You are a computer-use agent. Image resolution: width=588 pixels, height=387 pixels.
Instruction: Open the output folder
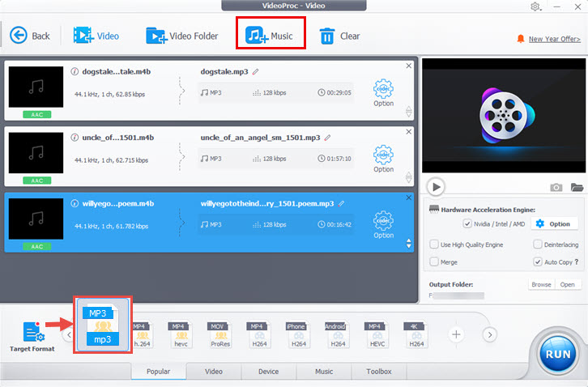(x=568, y=285)
